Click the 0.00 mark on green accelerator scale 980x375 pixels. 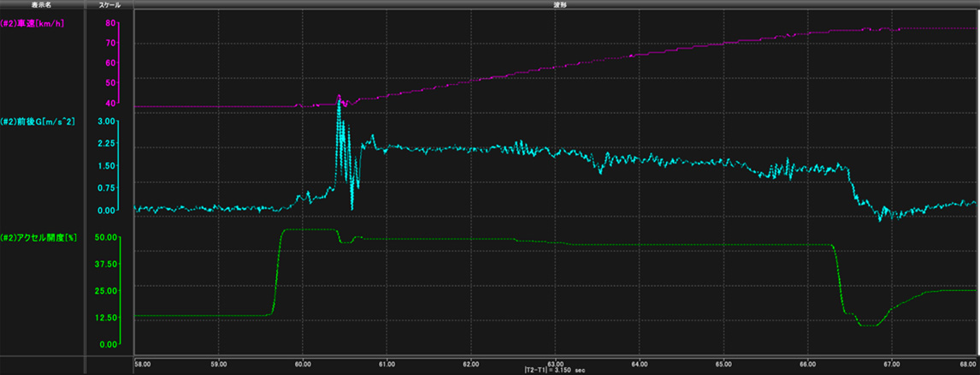pyautogui.click(x=108, y=344)
